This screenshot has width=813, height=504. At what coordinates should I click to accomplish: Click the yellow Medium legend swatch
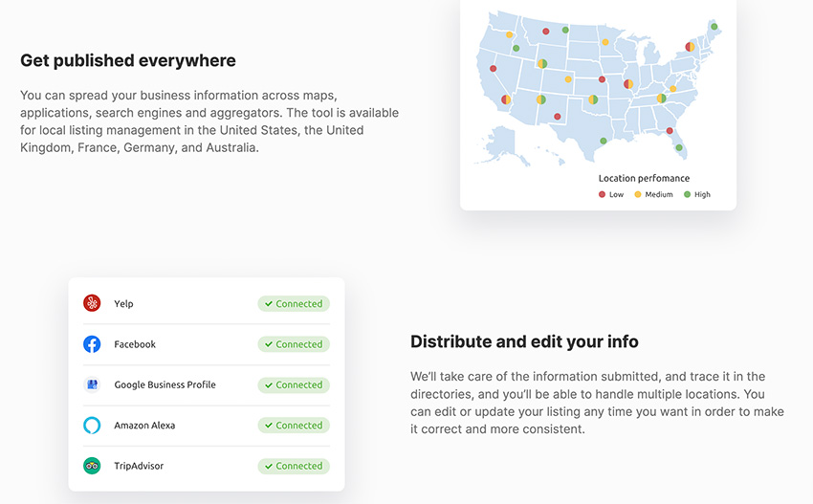tap(638, 194)
